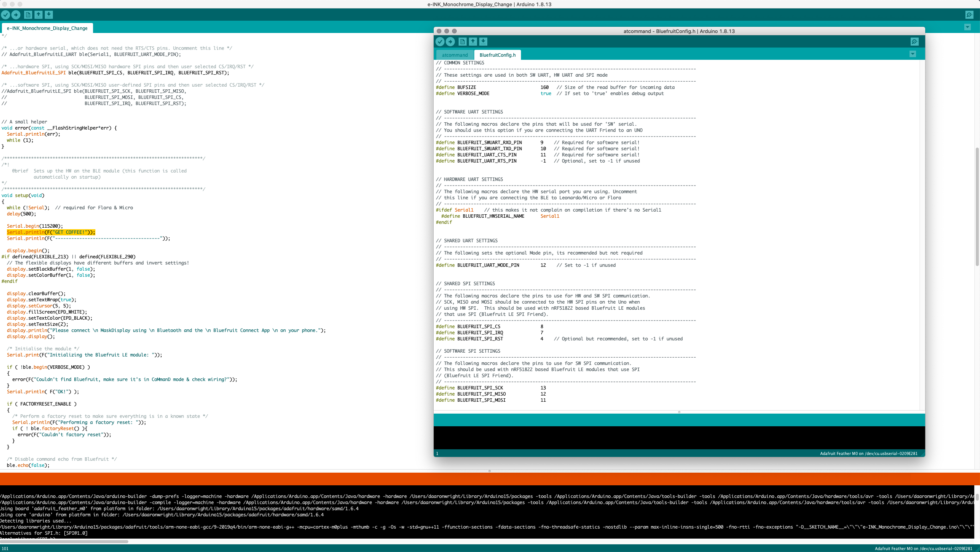Click Upload button in atcommand window
Screen dimensions: 980x552
(x=451, y=41)
